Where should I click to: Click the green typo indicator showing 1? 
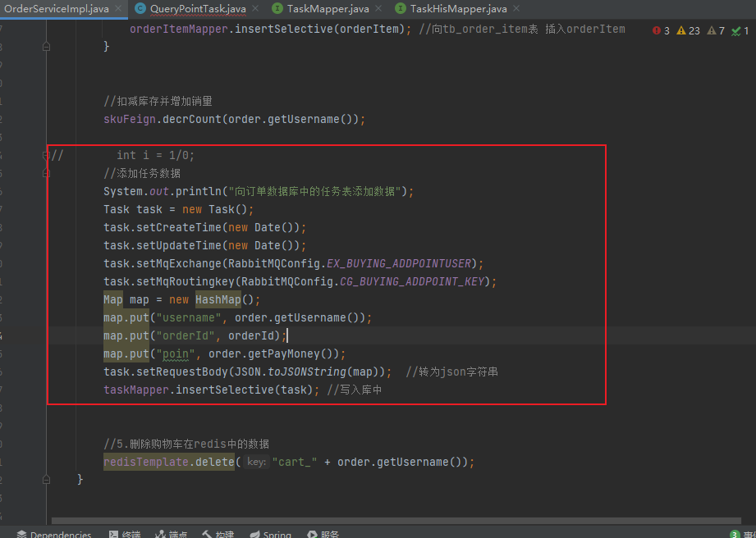(x=740, y=31)
